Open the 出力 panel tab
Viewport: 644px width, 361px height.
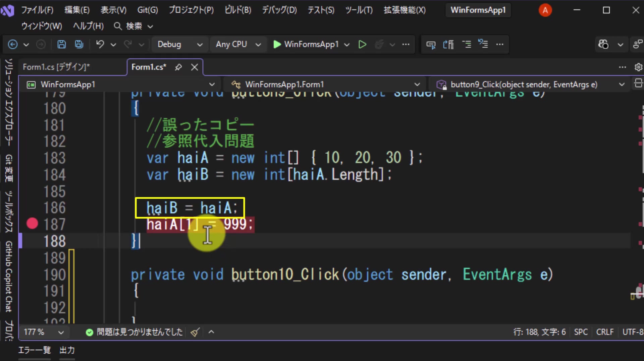pos(67,350)
